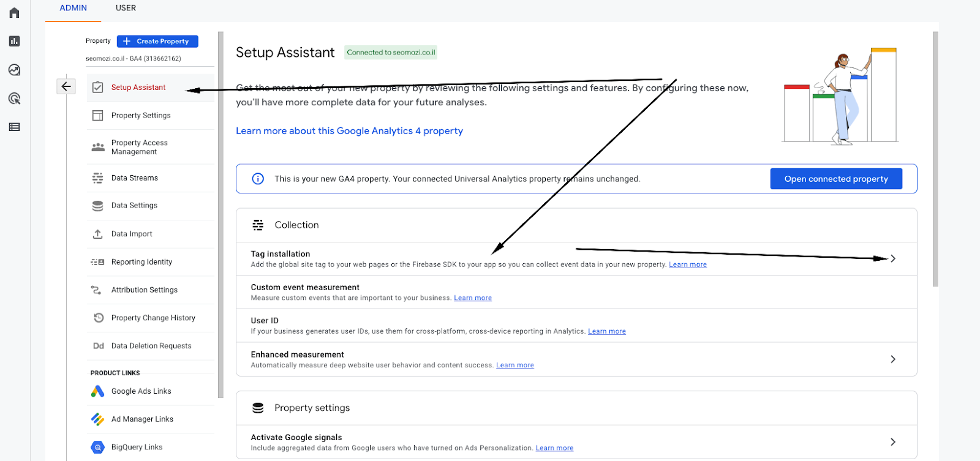Screen dimensions: 980x461
Task: Open the Advertising target icon
Action: click(x=15, y=99)
